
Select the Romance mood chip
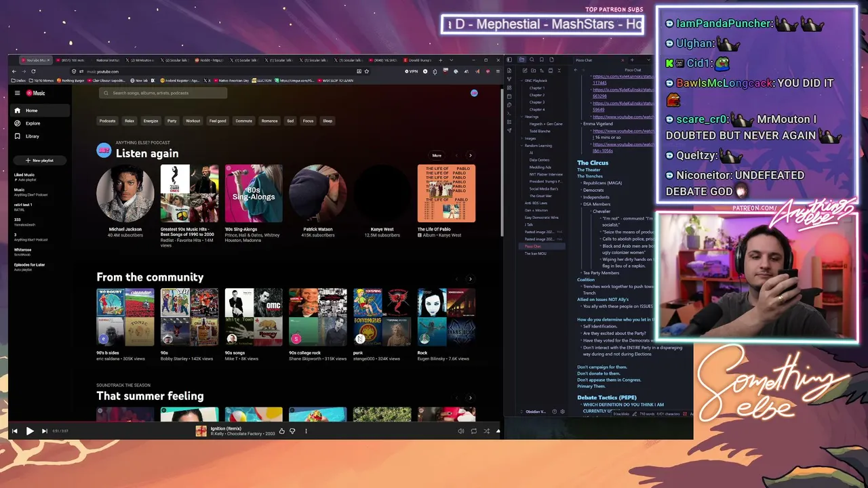click(270, 121)
